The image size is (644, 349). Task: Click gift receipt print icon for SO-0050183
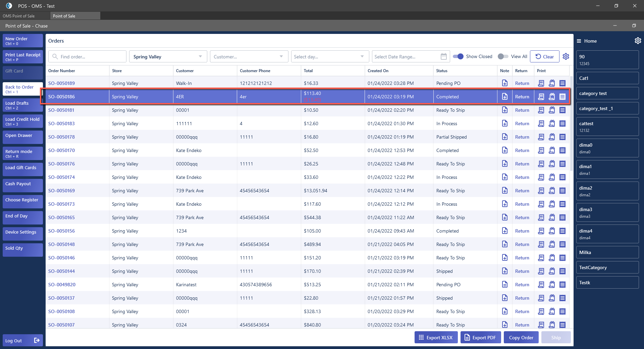551,123
